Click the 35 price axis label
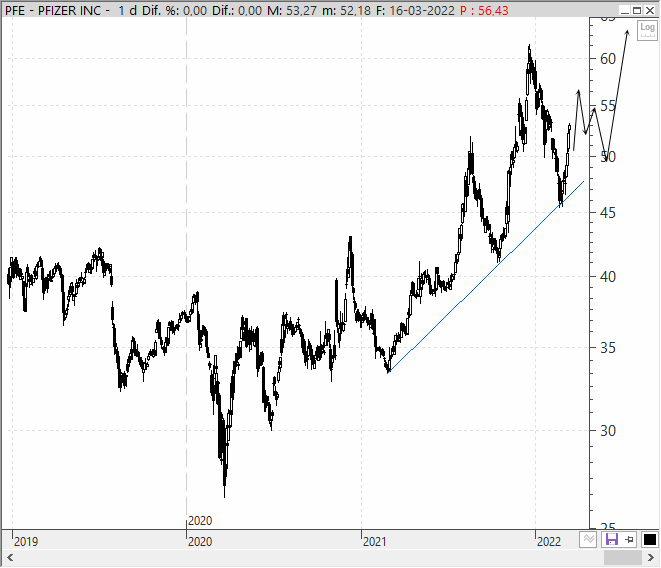This screenshot has width=661, height=568. pyautogui.click(x=608, y=348)
